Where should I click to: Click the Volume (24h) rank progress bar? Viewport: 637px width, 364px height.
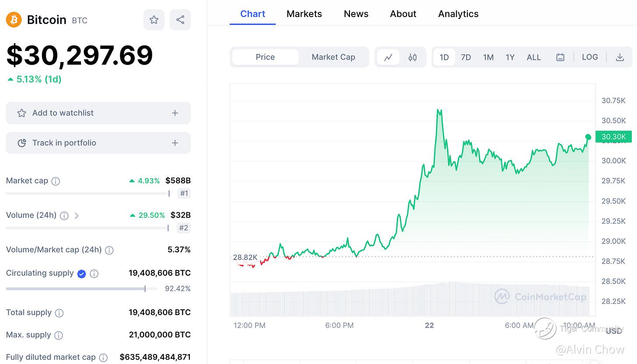87,228
